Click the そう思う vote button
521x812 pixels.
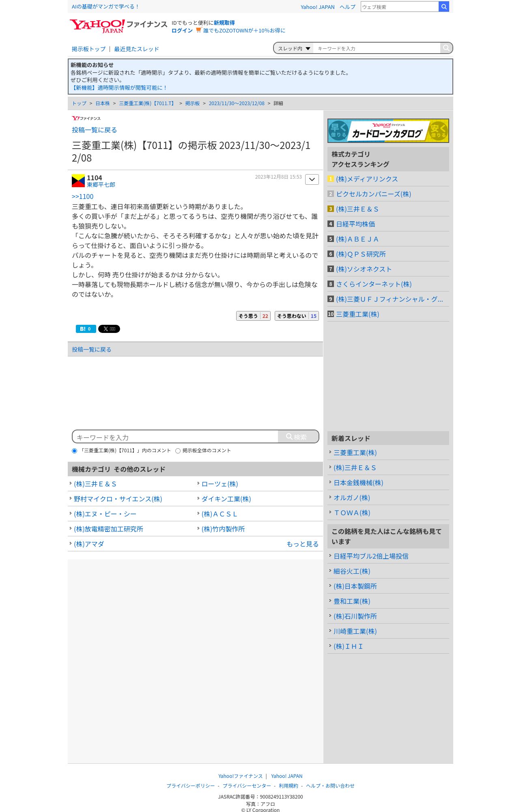coord(253,316)
